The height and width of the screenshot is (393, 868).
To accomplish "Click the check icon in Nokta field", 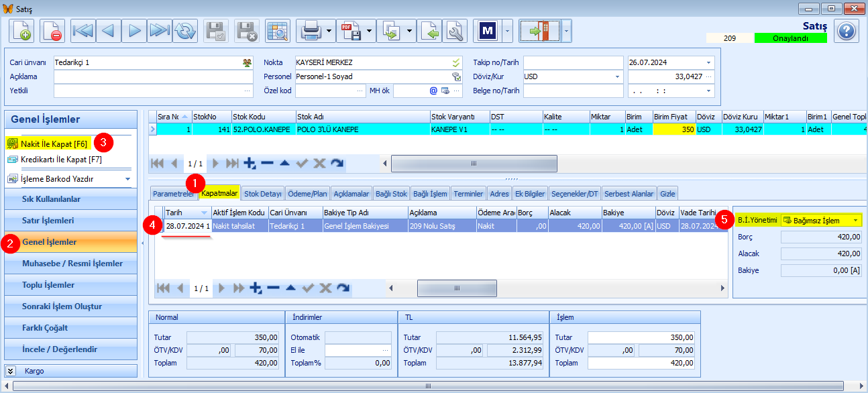I will (x=457, y=62).
